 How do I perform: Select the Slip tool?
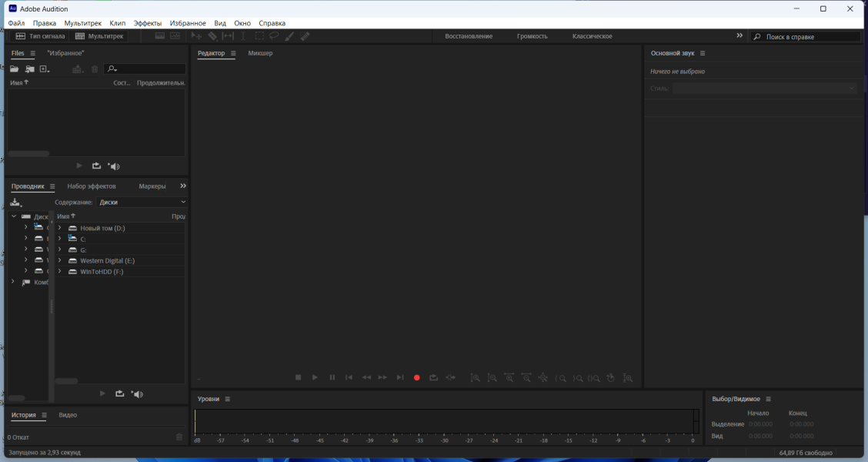(x=228, y=36)
